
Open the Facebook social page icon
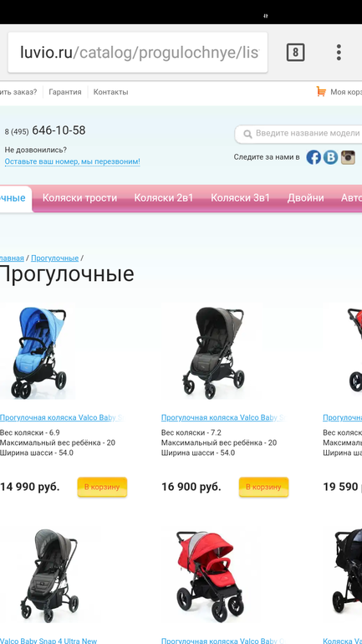click(x=314, y=157)
